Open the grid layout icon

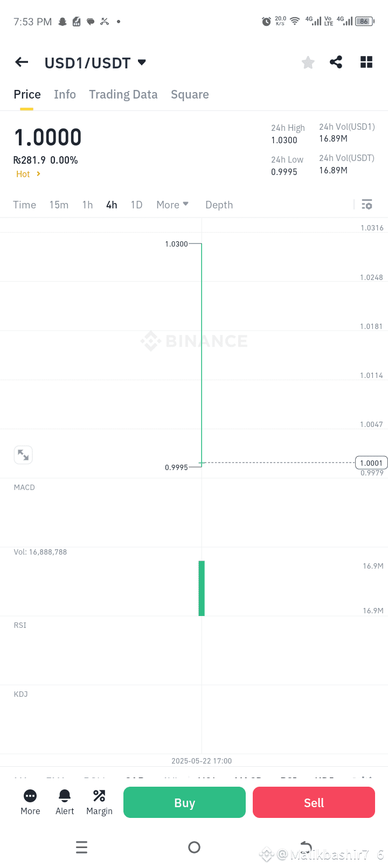tap(366, 62)
